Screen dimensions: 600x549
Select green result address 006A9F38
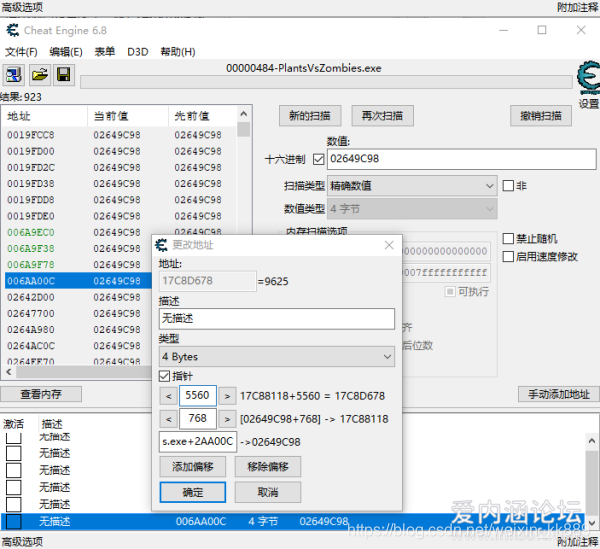[x=31, y=249]
